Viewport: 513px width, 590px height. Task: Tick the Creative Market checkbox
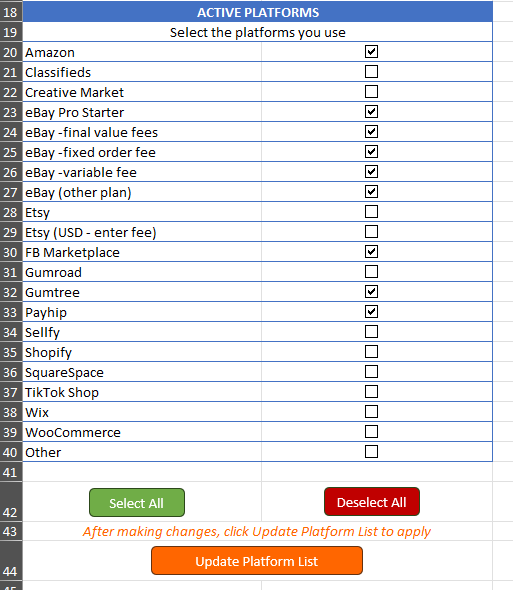click(x=371, y=91)
